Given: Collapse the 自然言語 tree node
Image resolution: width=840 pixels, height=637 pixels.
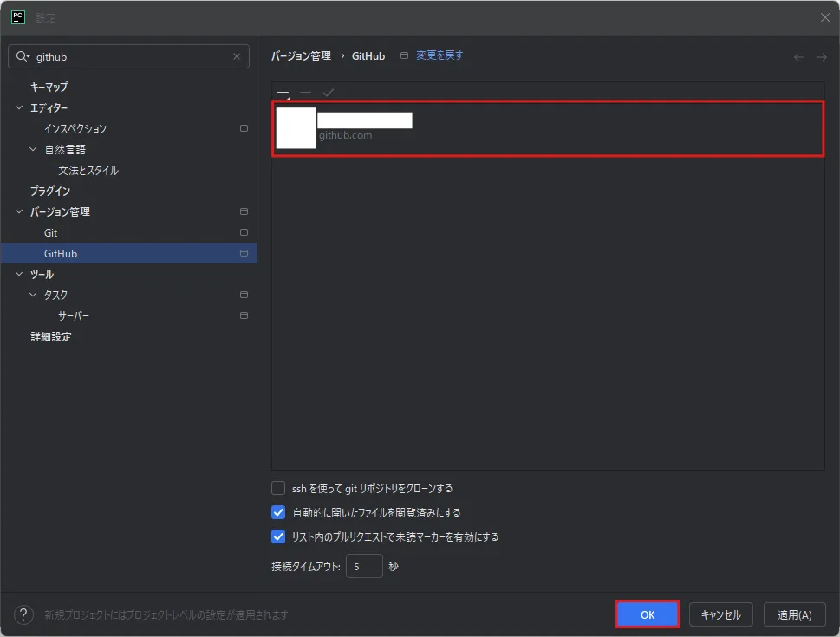Looking at the screenshot, I should coord(33,149).
